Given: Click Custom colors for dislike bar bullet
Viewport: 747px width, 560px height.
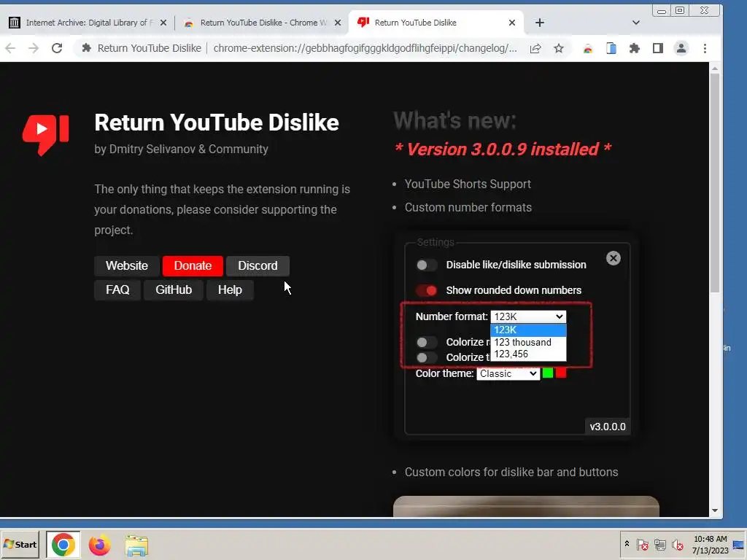Looking at the screenshot, I should [x=511, y=472].
